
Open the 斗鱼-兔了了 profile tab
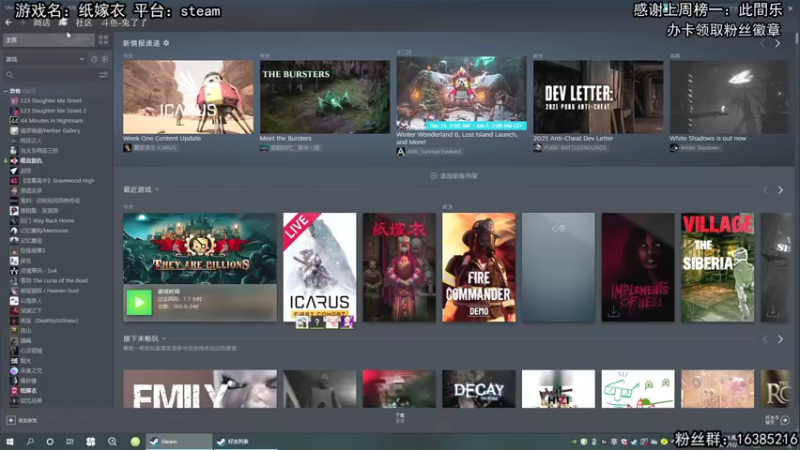point(123,23)
